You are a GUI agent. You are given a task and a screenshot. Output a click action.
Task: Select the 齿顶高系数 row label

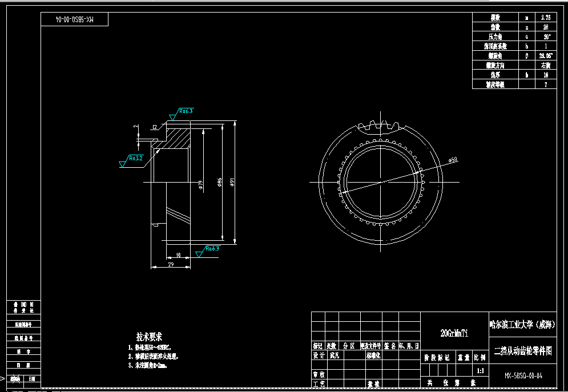pos(495,46)
